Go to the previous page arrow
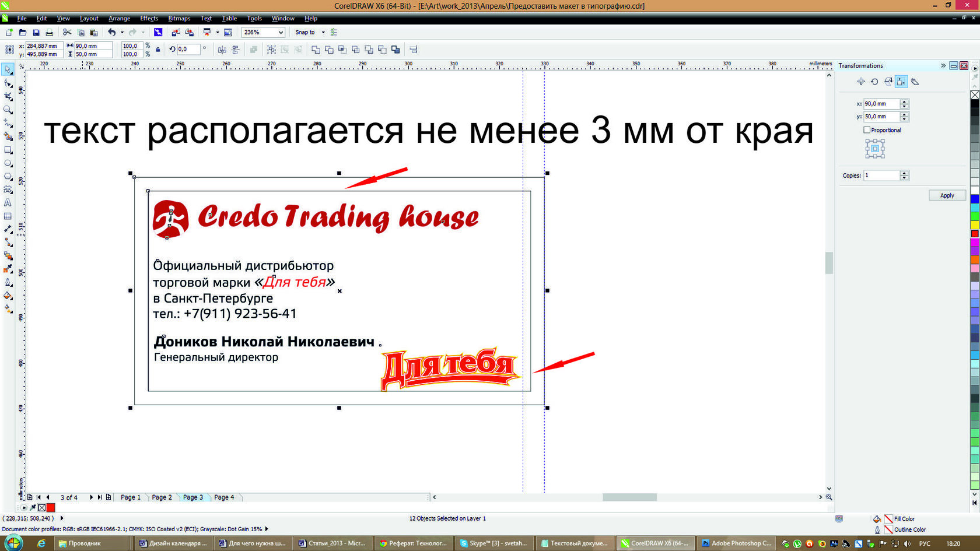Viewport: 980px width, 551px height. point(48,497)
